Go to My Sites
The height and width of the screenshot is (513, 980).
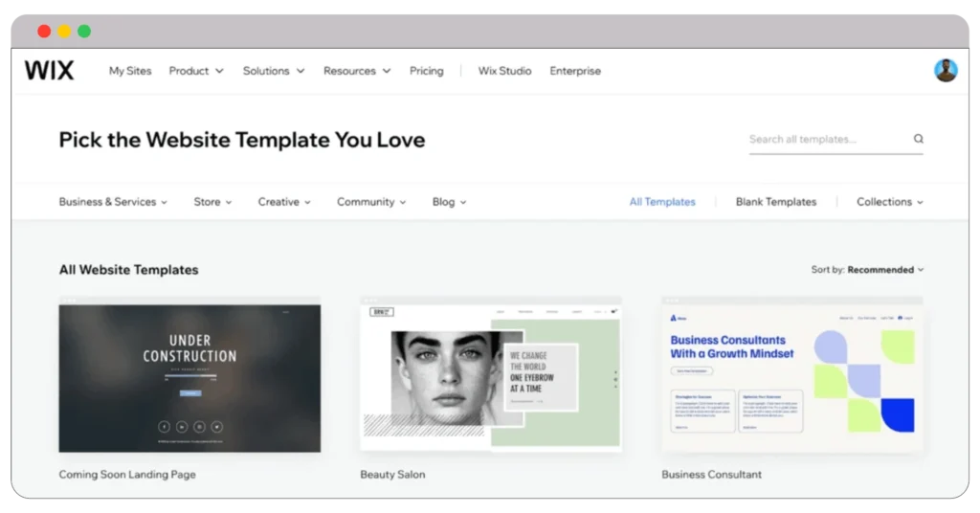coord(130,71)
